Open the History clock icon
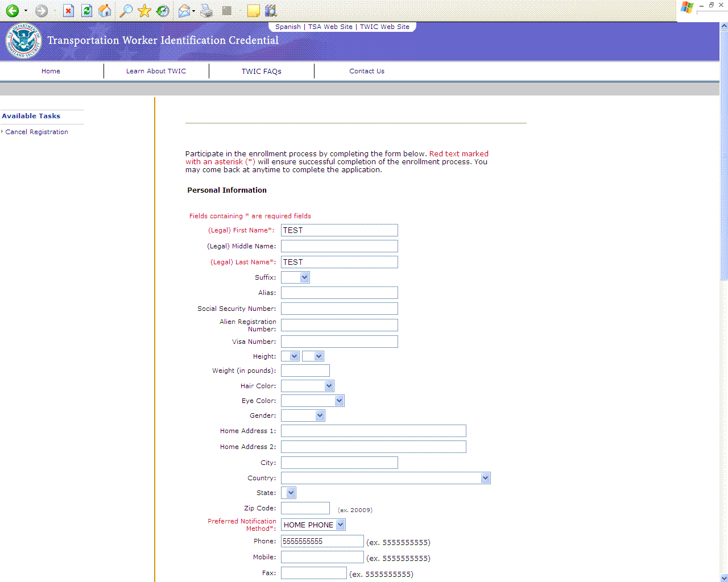The image size is (728, 582). tap(163, 11)
